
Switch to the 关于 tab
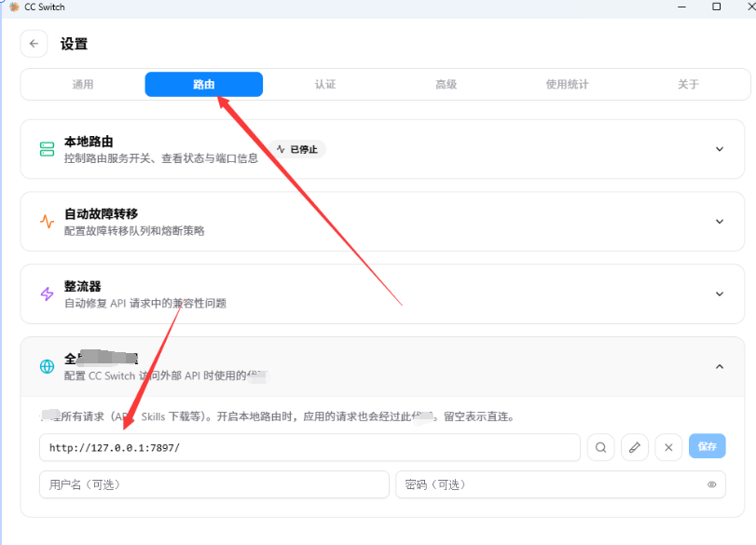point(688,85)
